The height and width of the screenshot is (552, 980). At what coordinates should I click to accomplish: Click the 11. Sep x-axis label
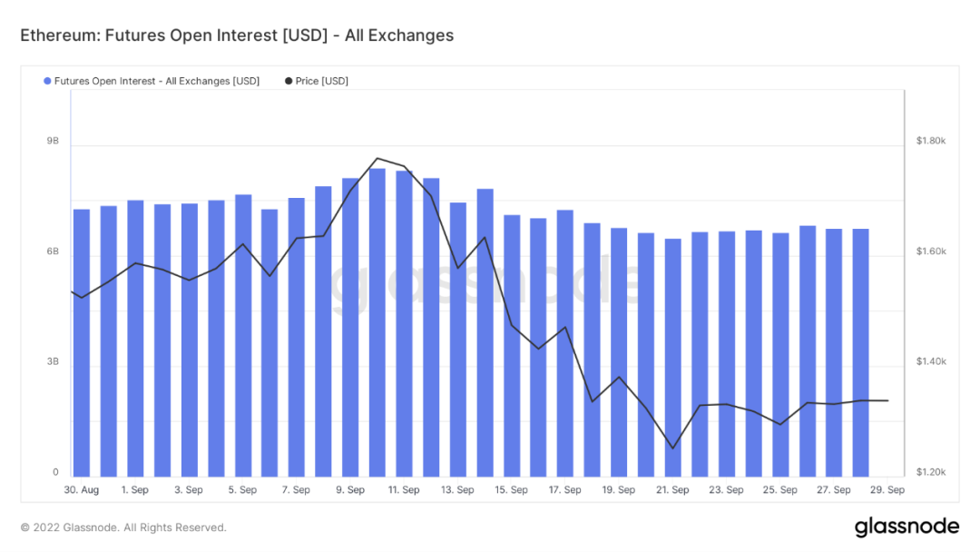coord(404,489)
